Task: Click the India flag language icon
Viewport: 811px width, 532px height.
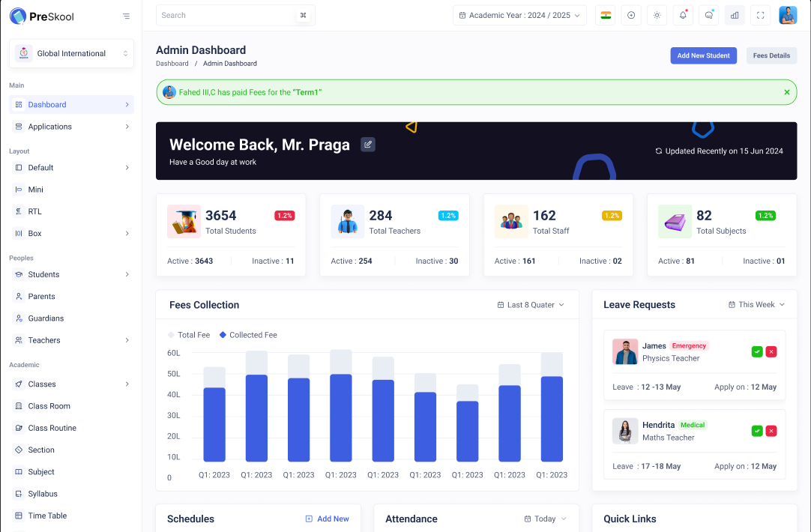Action: click(606, 15)
